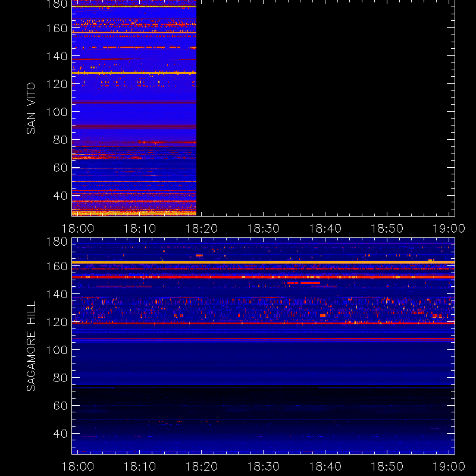Click 18:20 time label under San Vito plot
The image size is (476, 476).
coord(202,228)
